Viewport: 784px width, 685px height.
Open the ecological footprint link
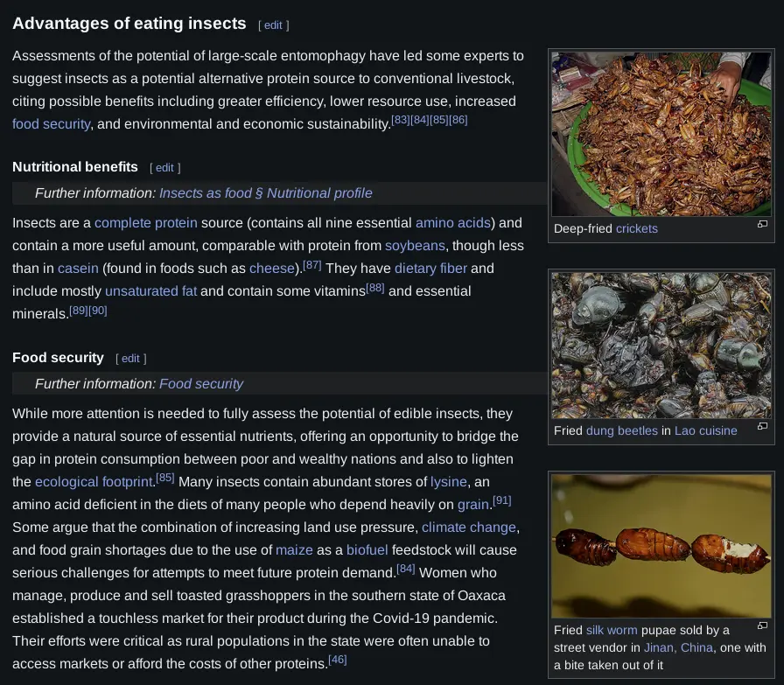tap(94, 481)
